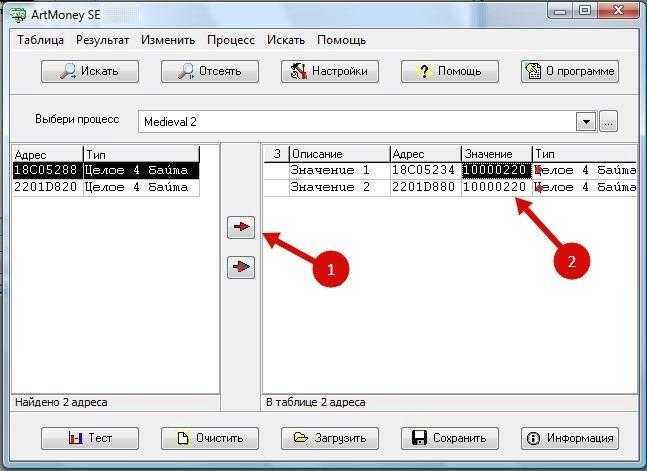Select found address 18C05288 row
The image size is (647, 471).
tap(106, 170)
